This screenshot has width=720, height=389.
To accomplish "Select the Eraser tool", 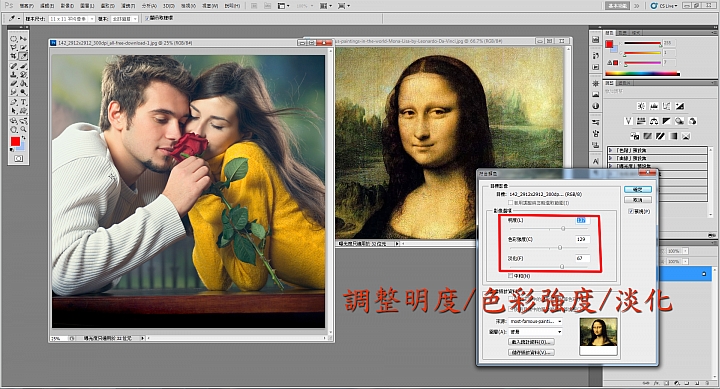I will click(x=13, y=83).
